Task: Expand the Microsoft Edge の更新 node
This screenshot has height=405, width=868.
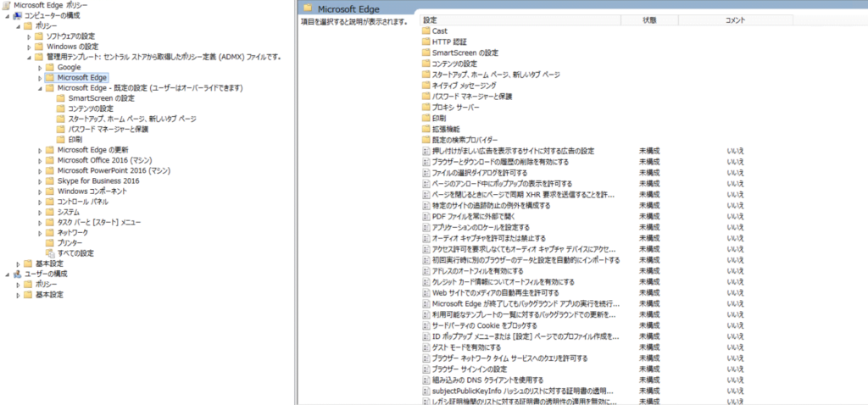Action: [x=41, y=150]
